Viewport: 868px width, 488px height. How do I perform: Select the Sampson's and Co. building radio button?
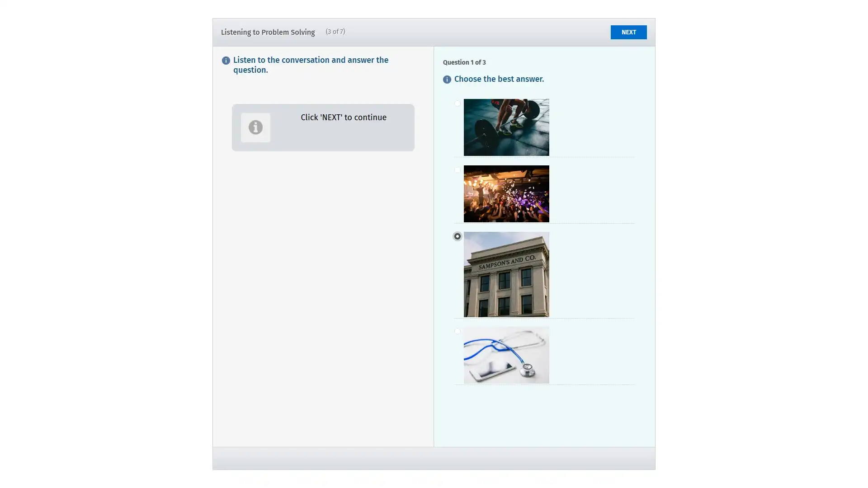pyautogui.click(x=457, y=236)
